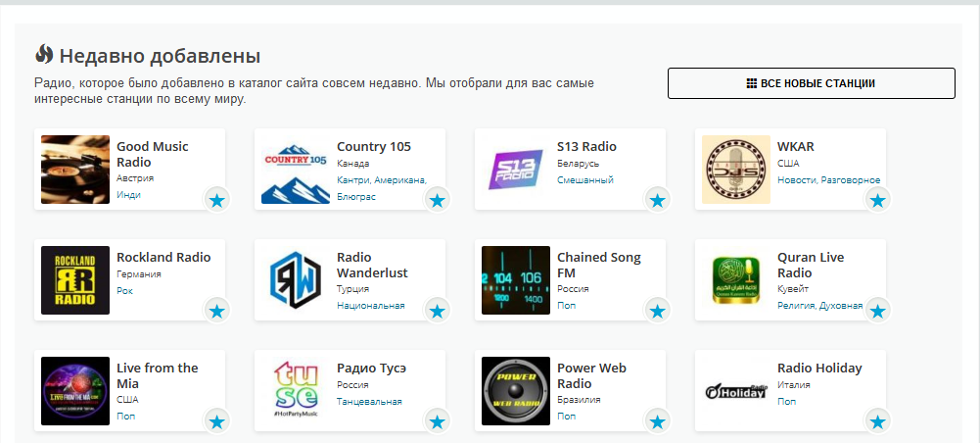Screen dimensions: 980x443
Task: Open the Good Music Radio vinyl thumbnail
Action: coord(75,170)
